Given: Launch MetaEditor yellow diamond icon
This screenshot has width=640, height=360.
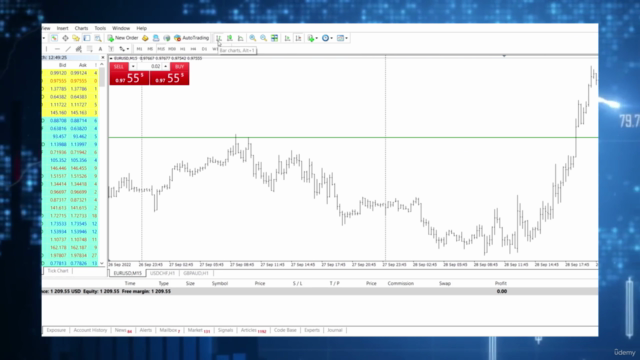Looking at the screenshot, I should coord(145,38).
